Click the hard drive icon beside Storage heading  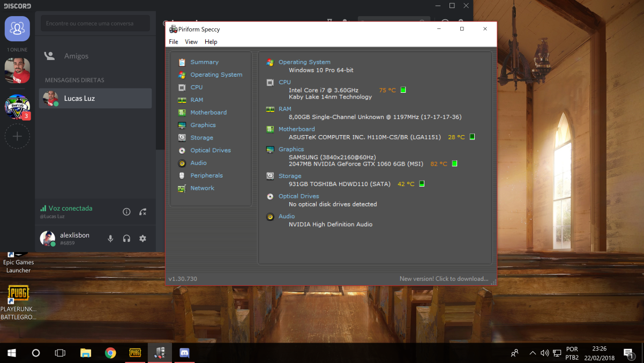click(270, 176)
